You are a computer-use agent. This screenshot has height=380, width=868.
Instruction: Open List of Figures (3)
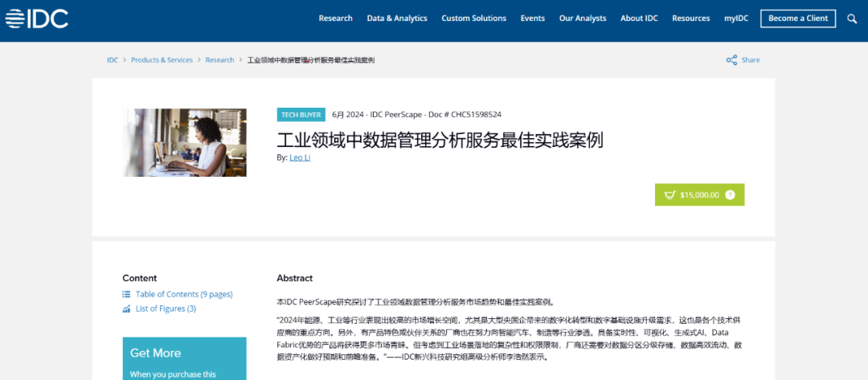166,308
